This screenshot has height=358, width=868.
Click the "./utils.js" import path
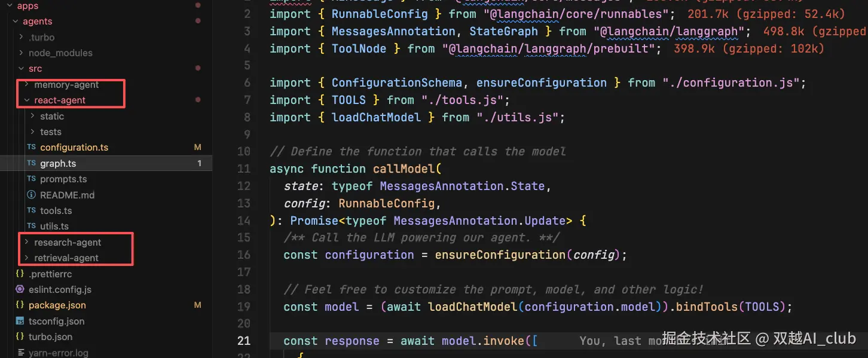click(517, 117)
